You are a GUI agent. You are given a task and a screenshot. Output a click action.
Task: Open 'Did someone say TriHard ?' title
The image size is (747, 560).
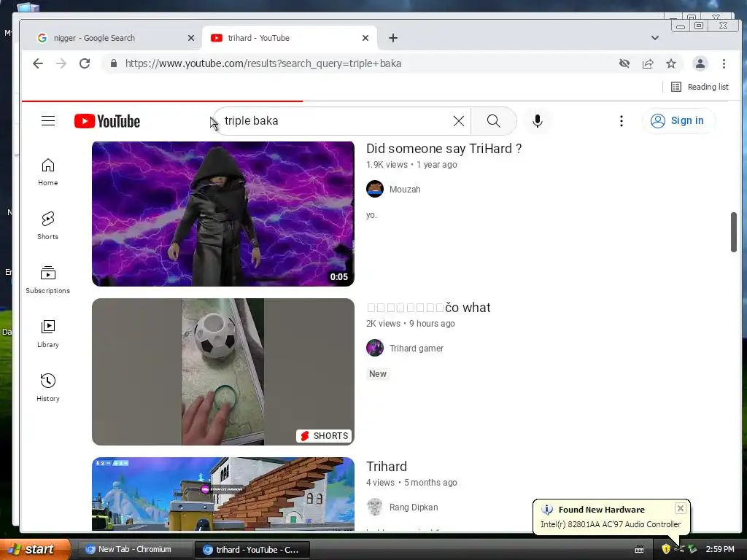coord(444,149)
